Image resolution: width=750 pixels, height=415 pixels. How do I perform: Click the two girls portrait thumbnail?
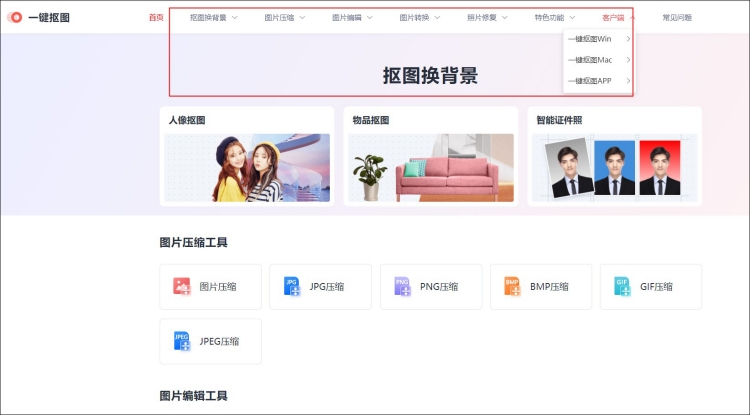point(247,168)
